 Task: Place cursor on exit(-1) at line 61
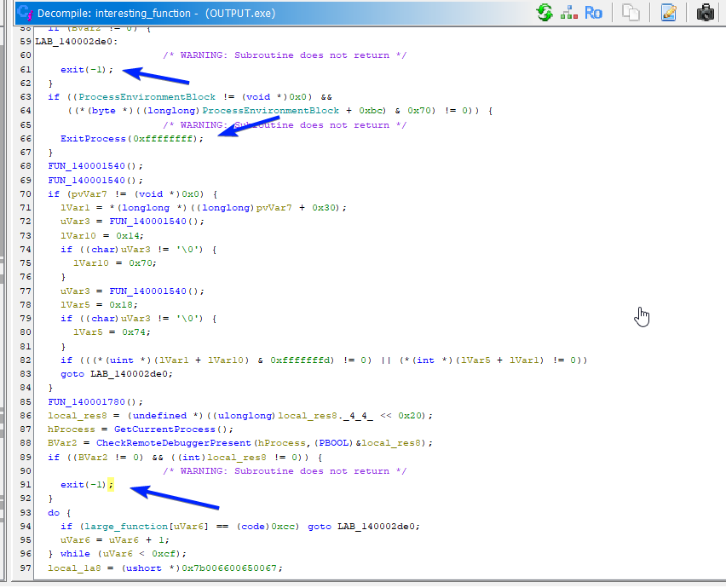[84, 69]
